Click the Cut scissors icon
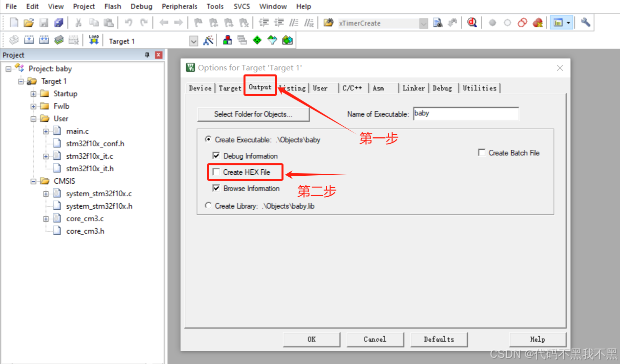The height and width of the screenshot is (364, 620). click(78, 23)
